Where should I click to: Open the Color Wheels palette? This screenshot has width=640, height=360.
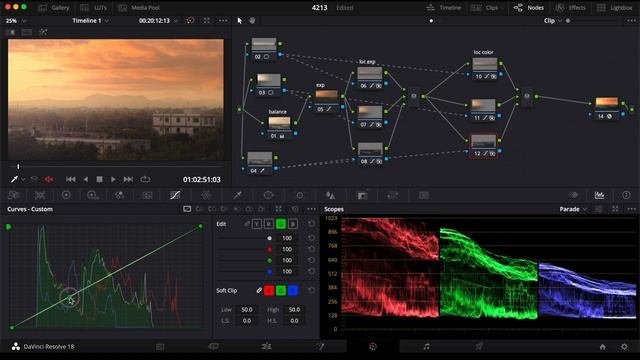tap(66, 195)
